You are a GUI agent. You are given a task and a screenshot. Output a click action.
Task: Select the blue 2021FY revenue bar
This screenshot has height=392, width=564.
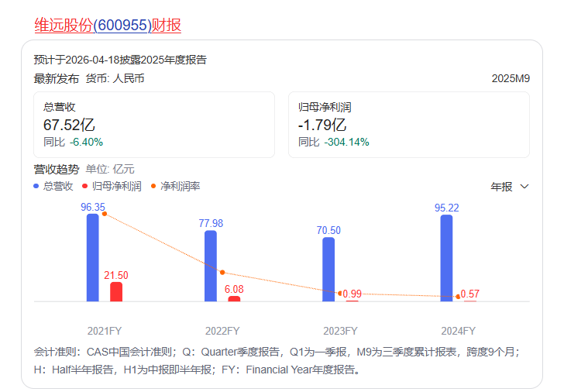(x=93, y=258)
